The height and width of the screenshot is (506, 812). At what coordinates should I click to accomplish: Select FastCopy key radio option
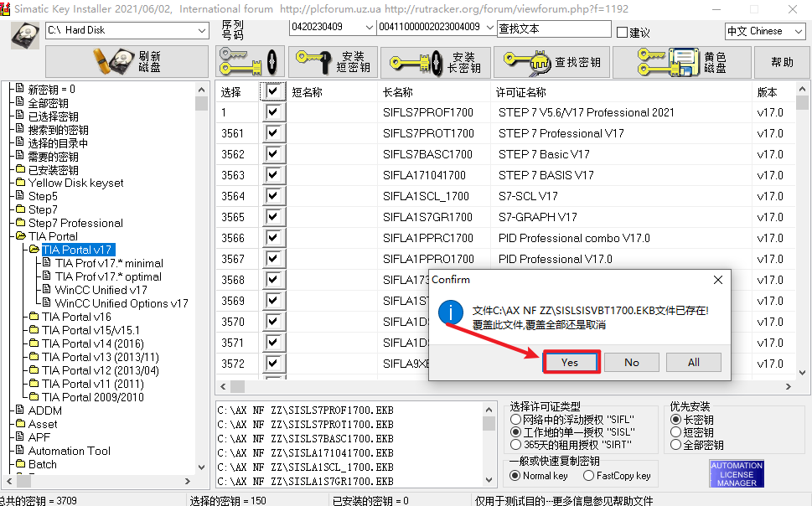588,476
